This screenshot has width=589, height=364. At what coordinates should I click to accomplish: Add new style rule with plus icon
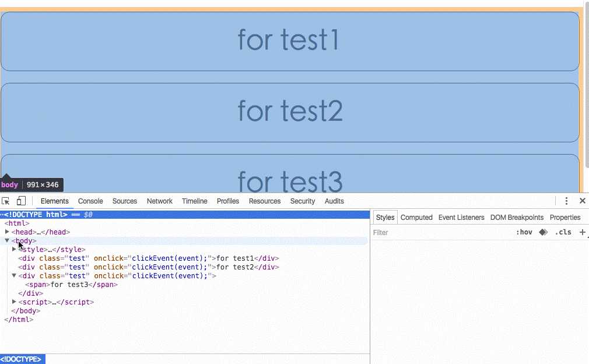click(x=582, y=232)
